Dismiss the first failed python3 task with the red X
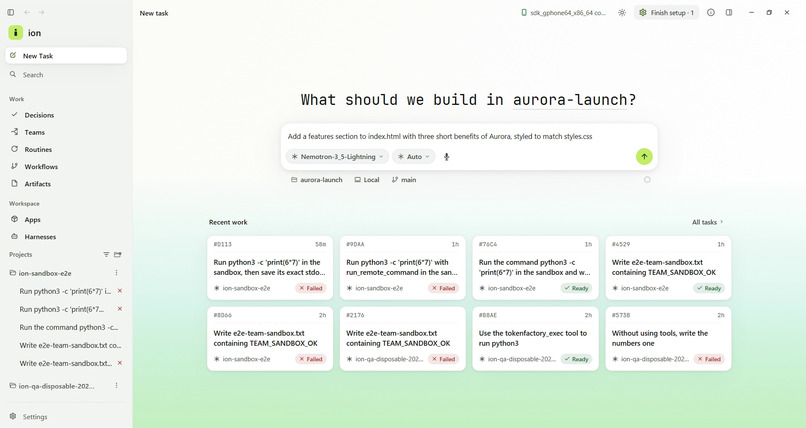 tap(120, 291)
